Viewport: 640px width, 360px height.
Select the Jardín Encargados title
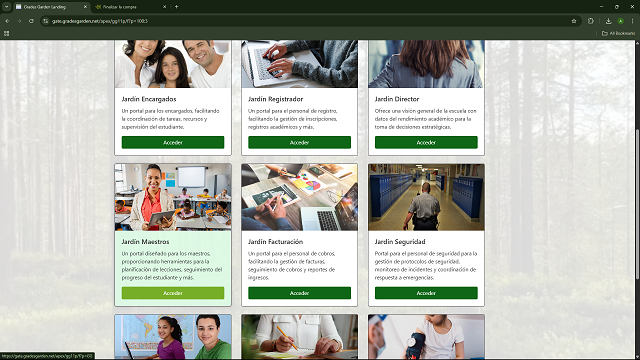pyautogui.click(x=149, y=99)
